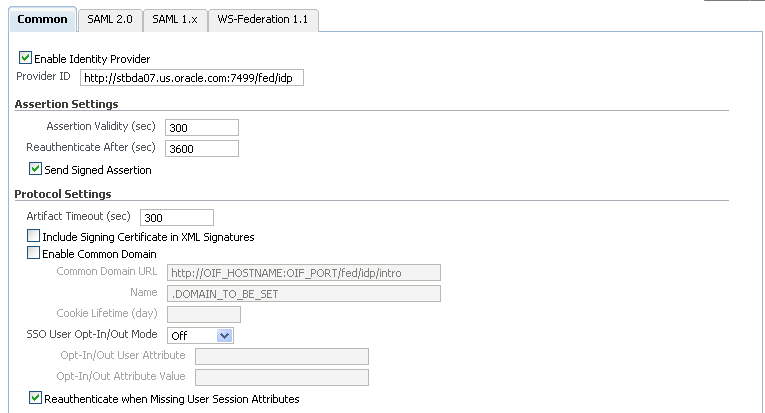Image resolution: width=765 pixels, height=413 pixels.
Task: Click the Common Domain URL field
Action: 303,272
